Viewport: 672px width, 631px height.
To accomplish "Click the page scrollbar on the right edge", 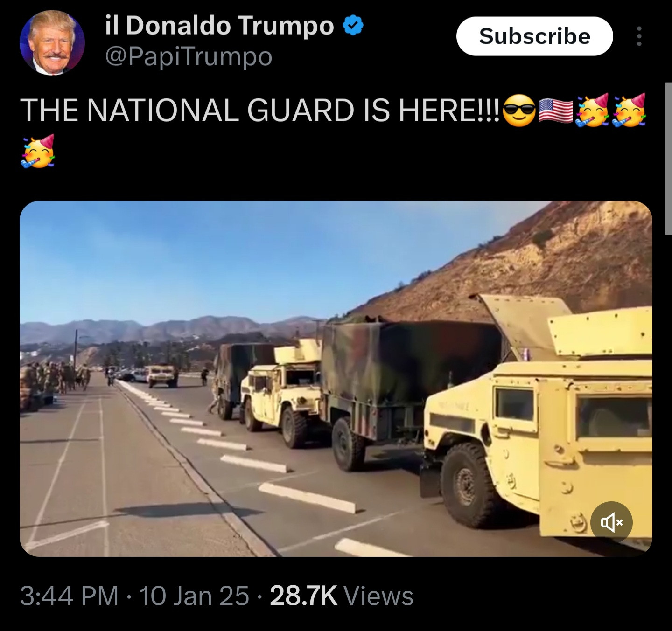I will pyautogui.click(x=668, y=159).
